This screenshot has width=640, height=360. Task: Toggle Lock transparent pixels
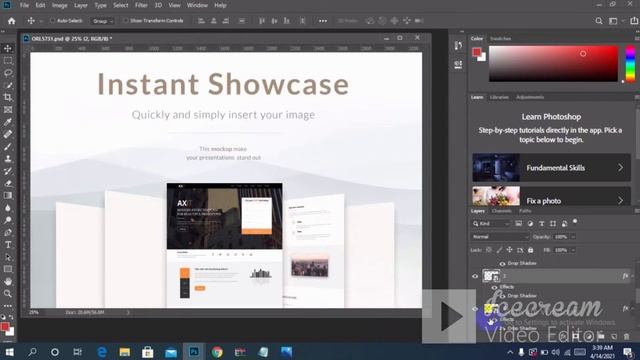[489, 250]
